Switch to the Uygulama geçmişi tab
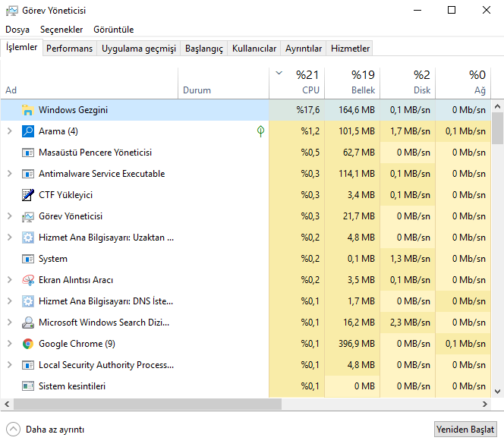Image resolution: width=504 pixels, height=447 pixels. [x=139, y=49]
